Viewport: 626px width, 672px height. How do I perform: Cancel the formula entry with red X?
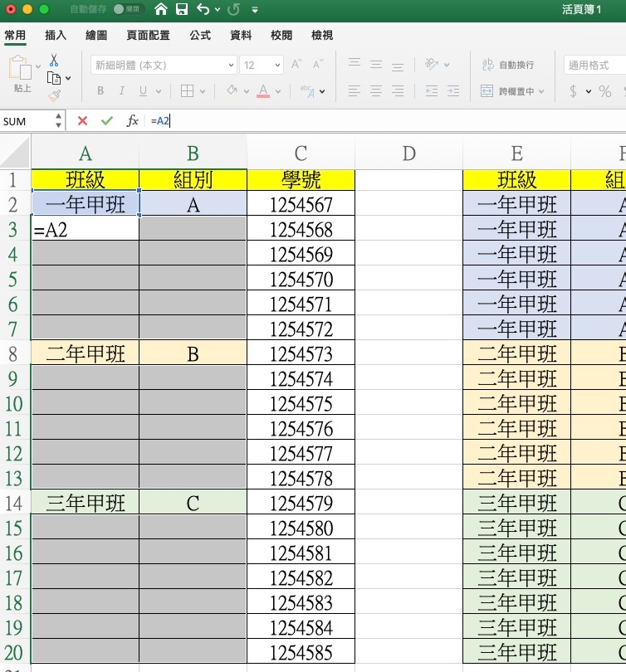(82, 121)
